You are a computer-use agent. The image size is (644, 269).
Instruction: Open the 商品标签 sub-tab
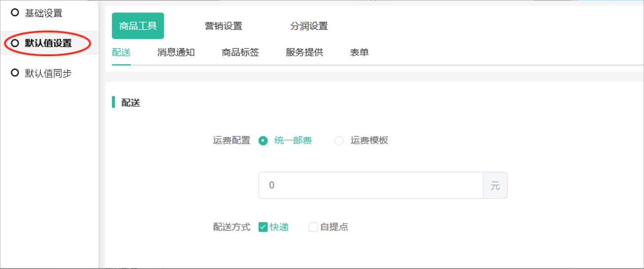click(x=240, y=52)
